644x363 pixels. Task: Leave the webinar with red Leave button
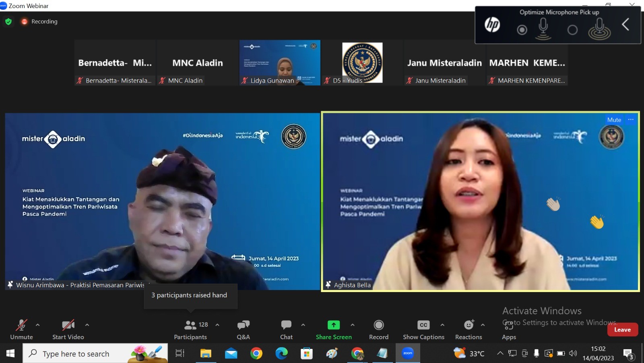click(622, 330)
